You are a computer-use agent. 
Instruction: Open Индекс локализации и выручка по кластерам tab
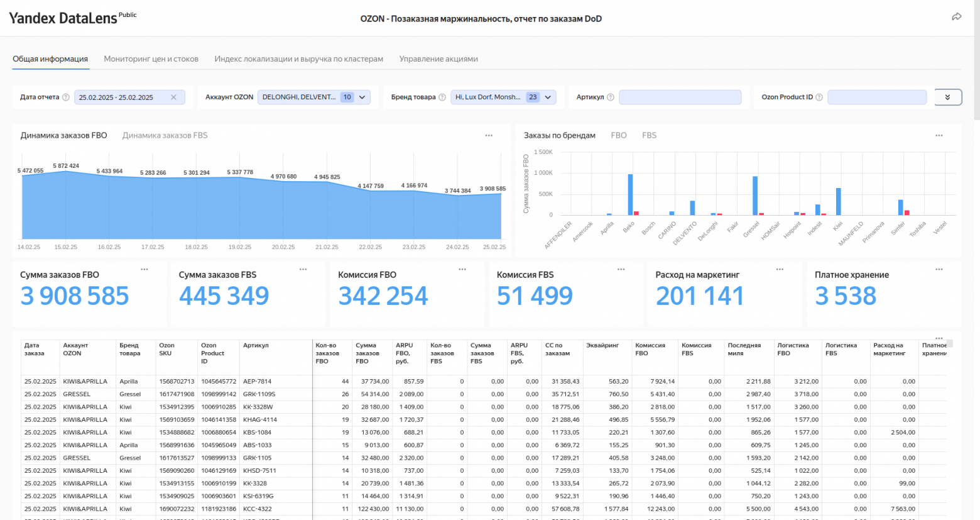298,59
